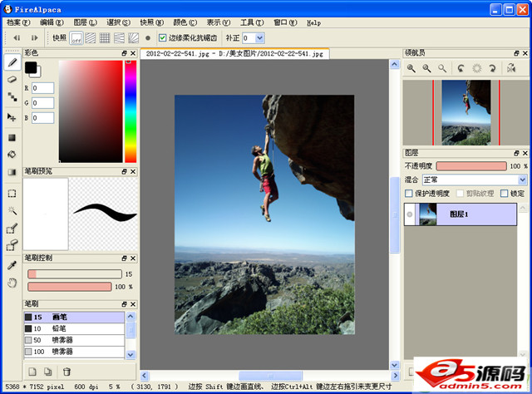Delete brush with the trash icon
Viewport: 532px width, 394px height.
coord(66,372)
